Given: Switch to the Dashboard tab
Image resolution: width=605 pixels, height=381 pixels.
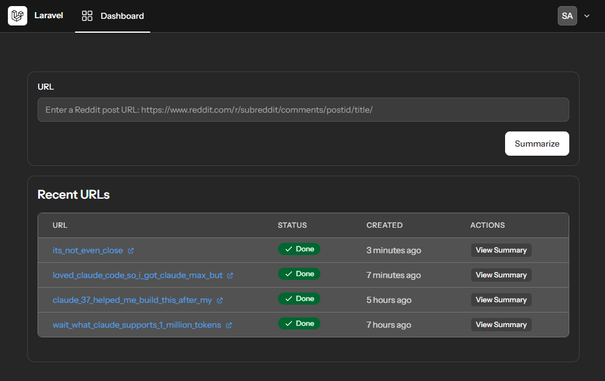Looking at the screenshot, I should 113,16.
